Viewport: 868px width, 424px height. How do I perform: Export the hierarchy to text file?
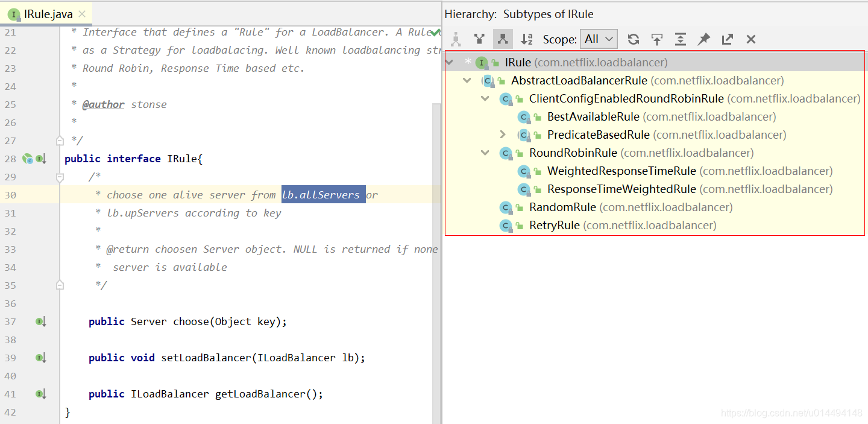pyautogui.click(x=727, y=39)
